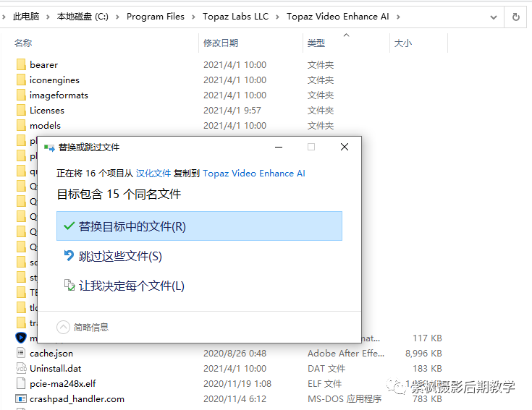This screenshot has height=410, width=532.
Task: Close the 替换或跳过文件 dialog
Action: coord(345,147)
